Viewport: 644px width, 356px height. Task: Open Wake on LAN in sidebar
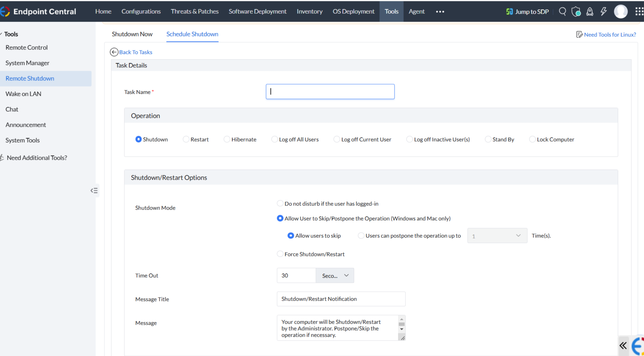(23, 94)
